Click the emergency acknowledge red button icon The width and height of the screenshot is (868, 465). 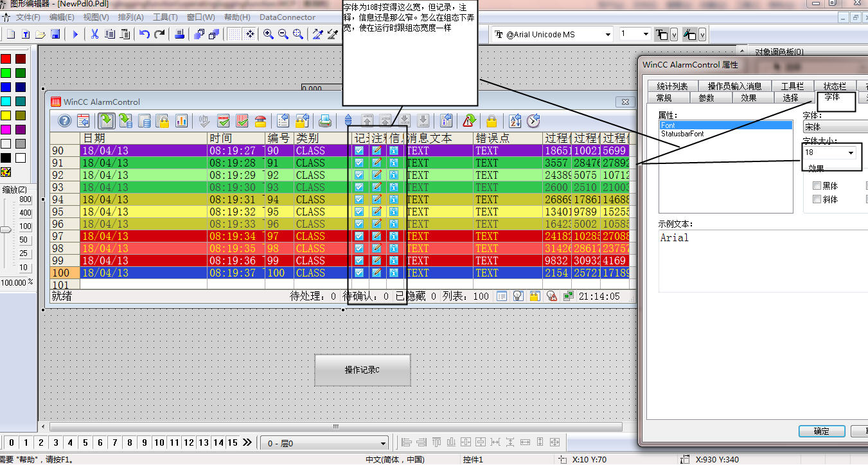[261, 120]
